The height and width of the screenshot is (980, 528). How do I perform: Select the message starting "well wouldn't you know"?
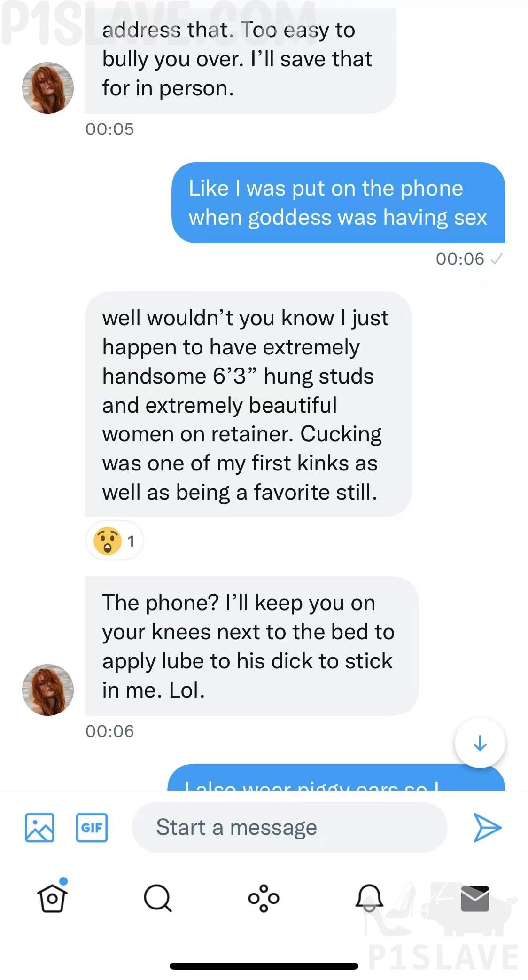(x=248, y=405)
